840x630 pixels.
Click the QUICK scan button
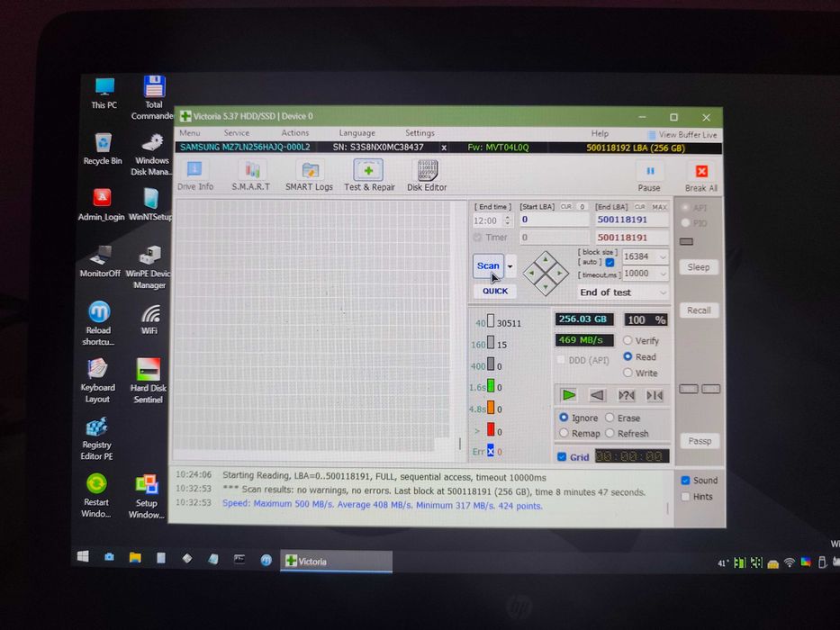coord(495,291)
